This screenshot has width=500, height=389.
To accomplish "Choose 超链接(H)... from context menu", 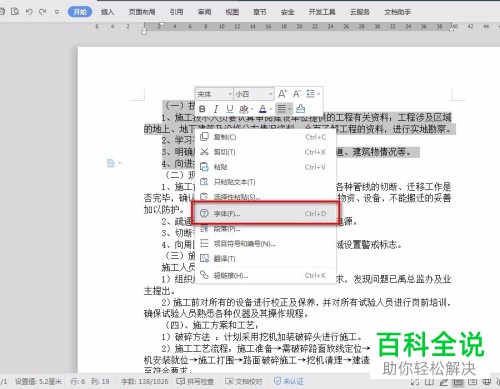I will coord(265,276).
